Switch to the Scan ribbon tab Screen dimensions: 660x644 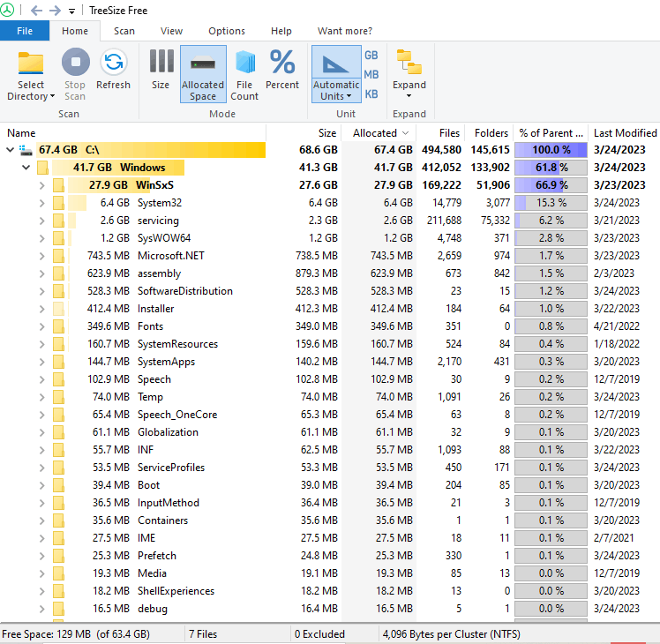coord(124,31)
